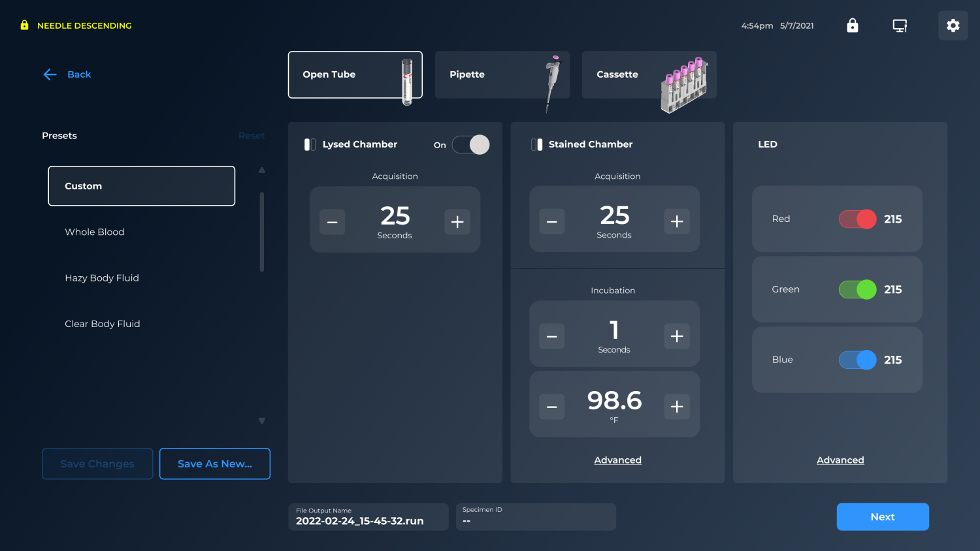Click the Specimen ID input field
Viewport: 980px width, 551px height.
(536, 516)
